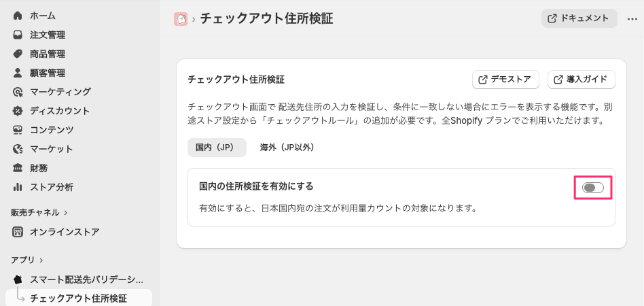Expand the アプリ section chevron
Viewport: 644px width, 306px height.
click(x=41, y=260)
